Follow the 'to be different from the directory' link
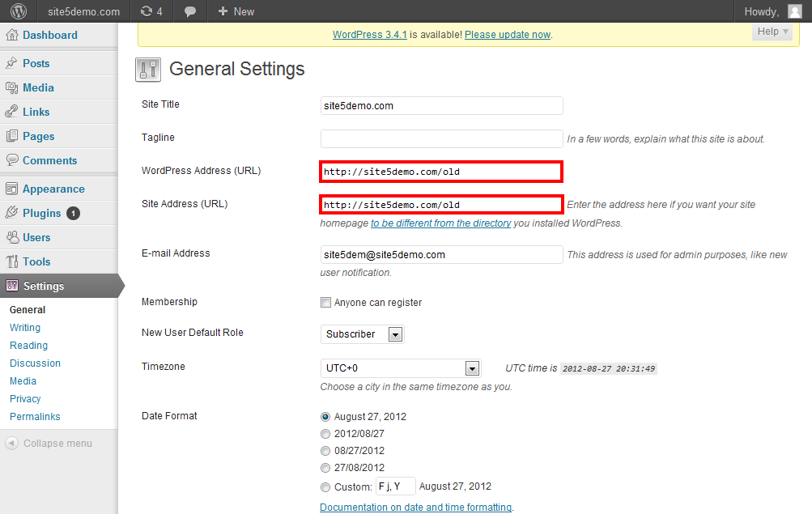 pyautogui.click(x=440, y=223)
